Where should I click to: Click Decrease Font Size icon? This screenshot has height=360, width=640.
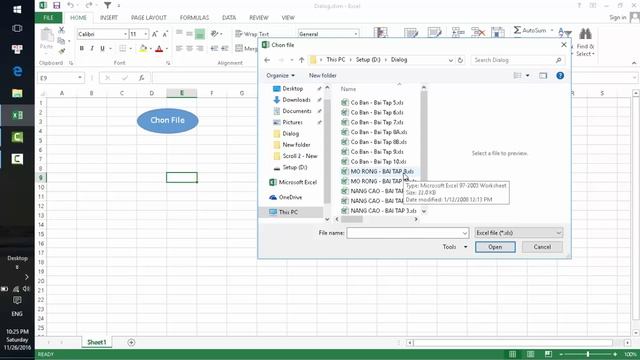point(165,34)
